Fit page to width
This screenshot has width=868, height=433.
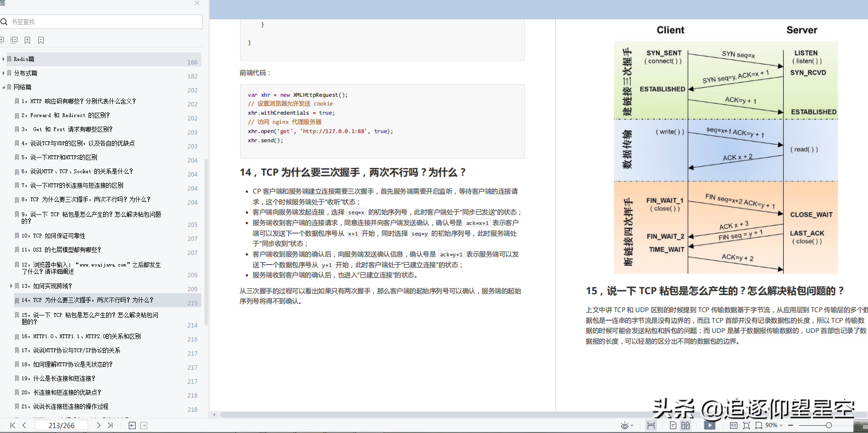pos(759,425)
